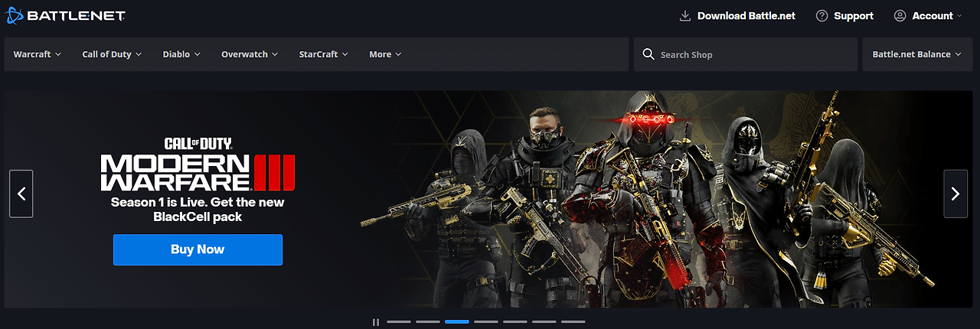
Task: Click the Support question mark icon
Action: coord(822,15)
